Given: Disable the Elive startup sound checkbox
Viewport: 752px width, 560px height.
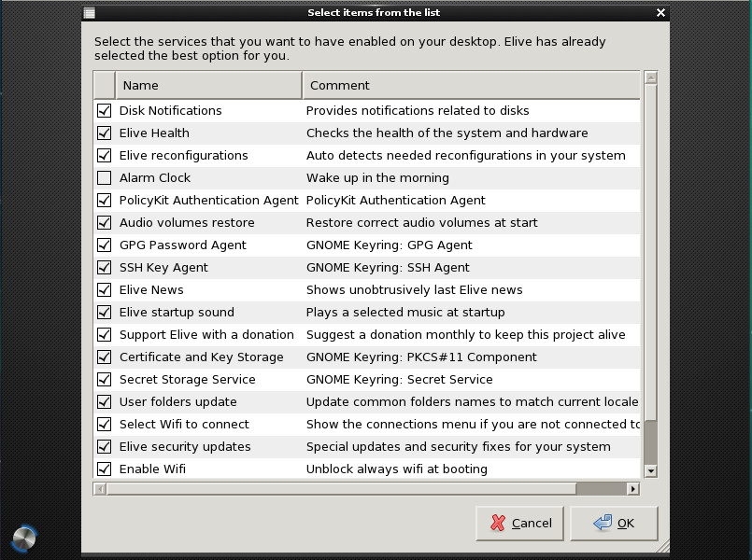Looking at the screenshot, I should [104, 313].
